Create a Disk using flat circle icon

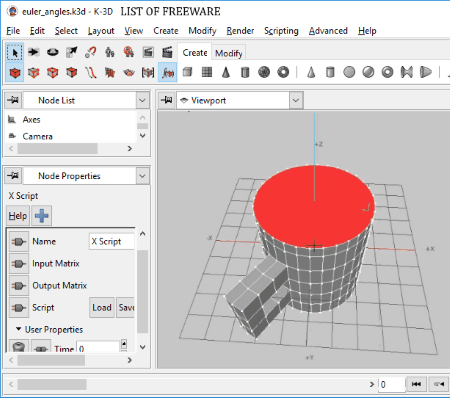click(x=349, y=72)
